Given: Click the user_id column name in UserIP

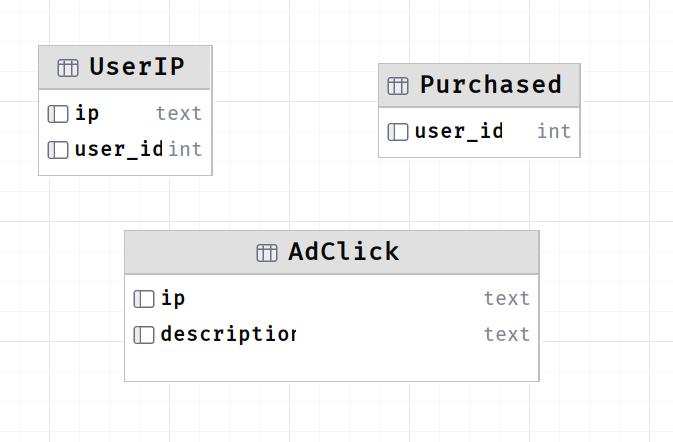Looking at the screenshot, I should [x=119, y=150].
